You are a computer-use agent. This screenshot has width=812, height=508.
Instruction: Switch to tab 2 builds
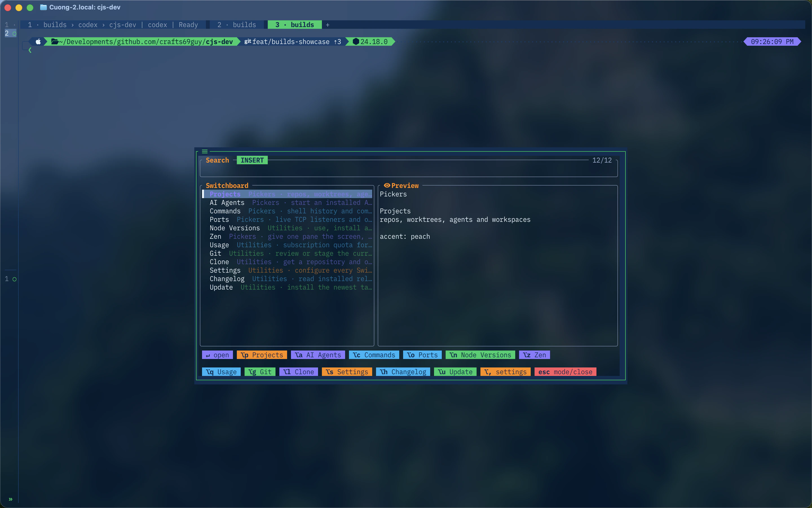(237, 25)
